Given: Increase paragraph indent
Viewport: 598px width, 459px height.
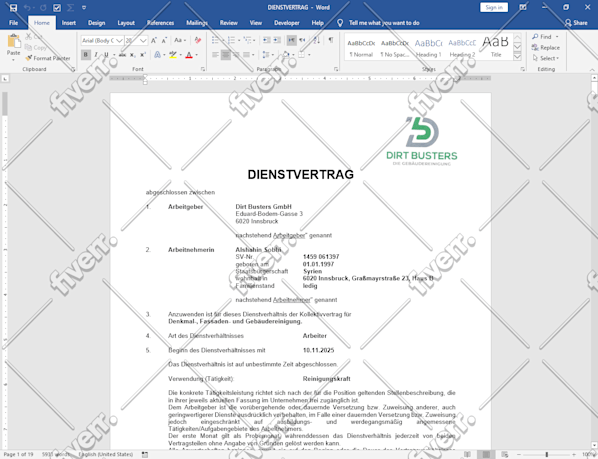Looking at the screenshot, I should (x=277, y=40).
